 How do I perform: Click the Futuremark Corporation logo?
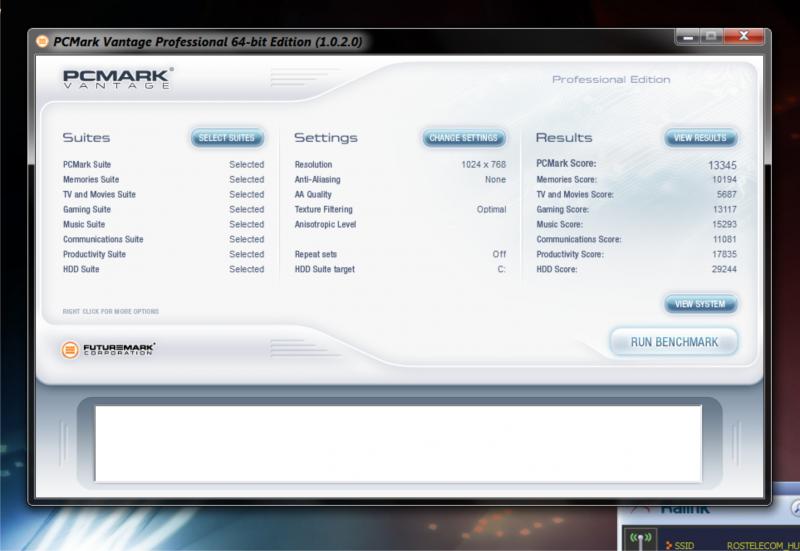[108, 349]
